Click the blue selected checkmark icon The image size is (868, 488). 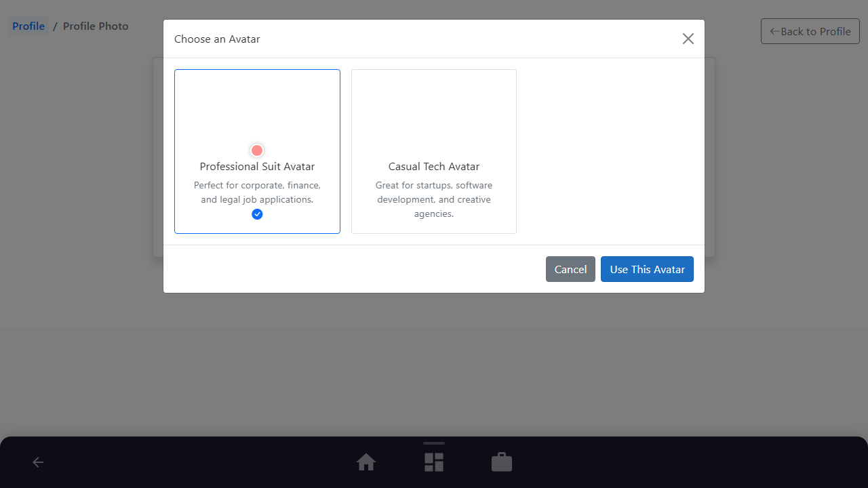(x=257, y=214)
